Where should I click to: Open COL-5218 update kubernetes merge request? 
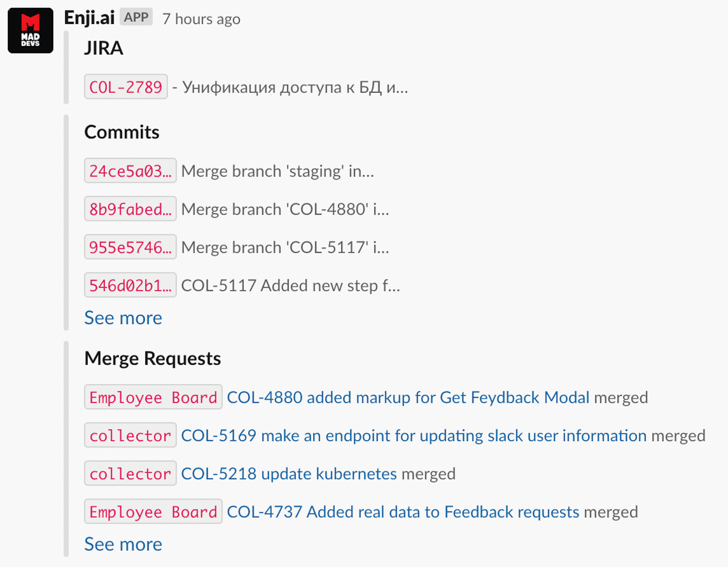pyautogui.click(x=289, y=473)
